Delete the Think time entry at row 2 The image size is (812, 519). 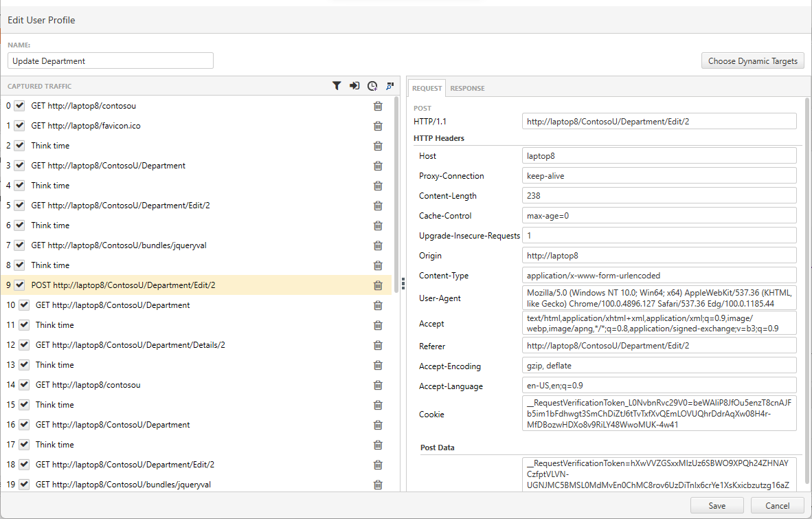tap(377, 146)
